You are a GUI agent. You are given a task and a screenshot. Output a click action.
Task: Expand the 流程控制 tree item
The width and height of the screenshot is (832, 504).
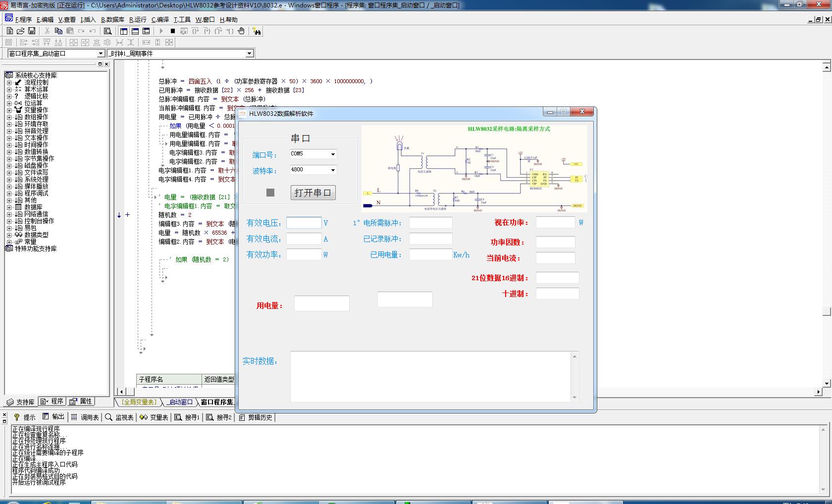(8, 82)
